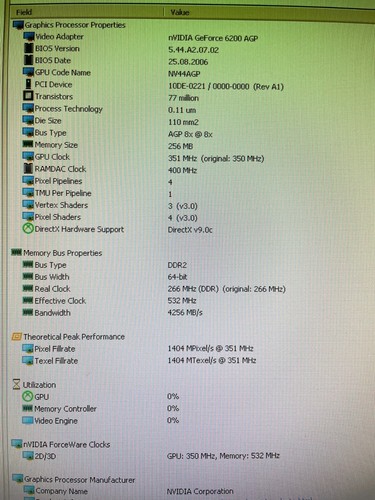Click the BIOS Version chip icon
Screen dimensions: 375x500
pyautogui.click(x=29, y=48)
